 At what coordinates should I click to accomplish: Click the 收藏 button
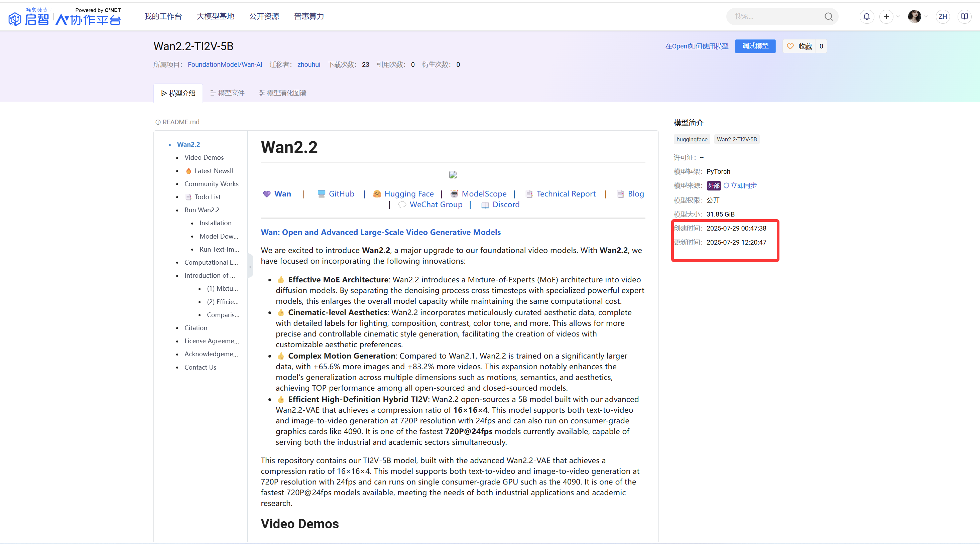(x=799, y=46)
